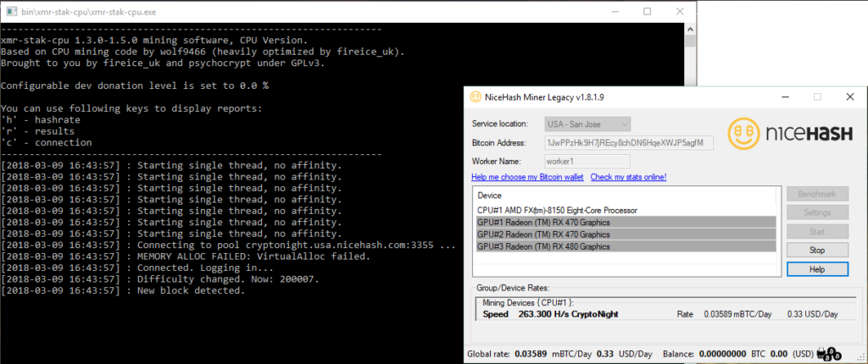
Task: Click console scrollbar up arrow
Action: pos(690,29)
